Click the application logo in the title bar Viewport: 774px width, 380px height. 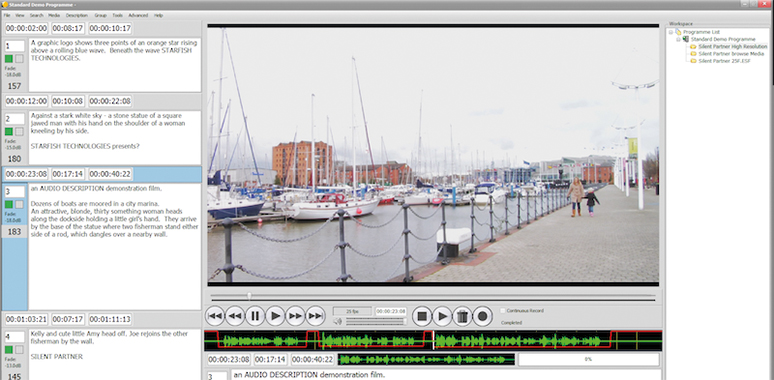(4, 4)
